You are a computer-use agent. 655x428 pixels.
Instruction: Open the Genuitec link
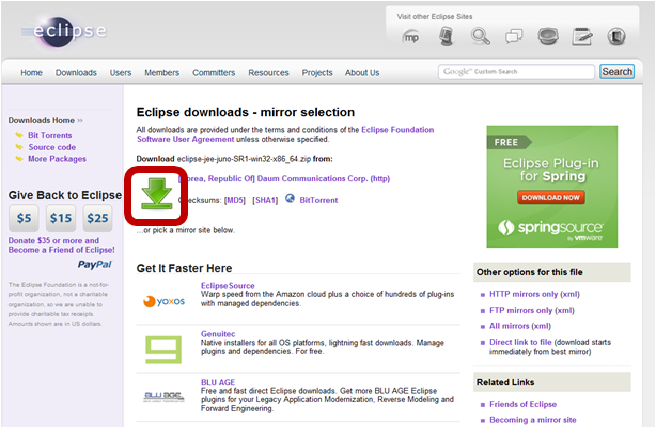click(x=218, y=334)
